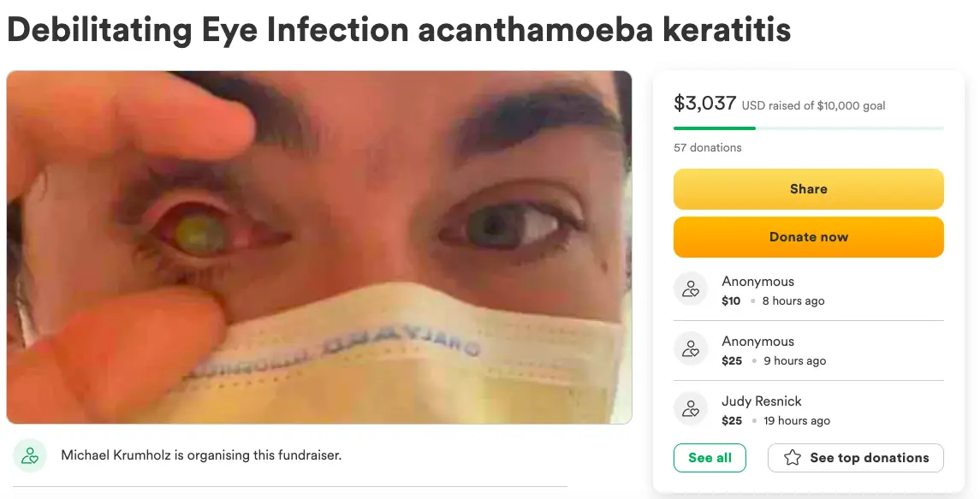Click the green fundraising progress bar

click(808, 128)
